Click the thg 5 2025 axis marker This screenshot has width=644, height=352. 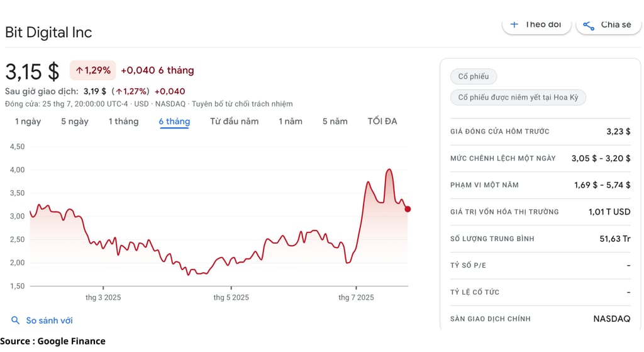click(x=231, y=297)
